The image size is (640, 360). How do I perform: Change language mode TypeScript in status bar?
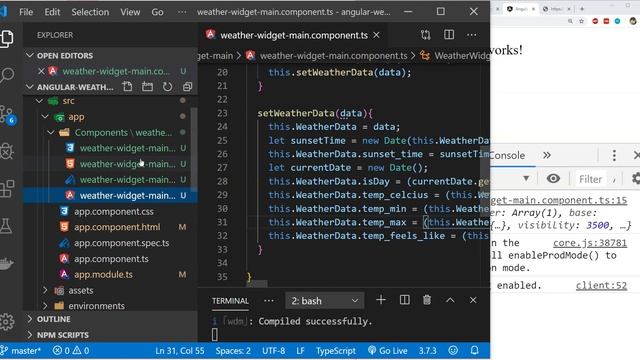[x=336, y=351]
